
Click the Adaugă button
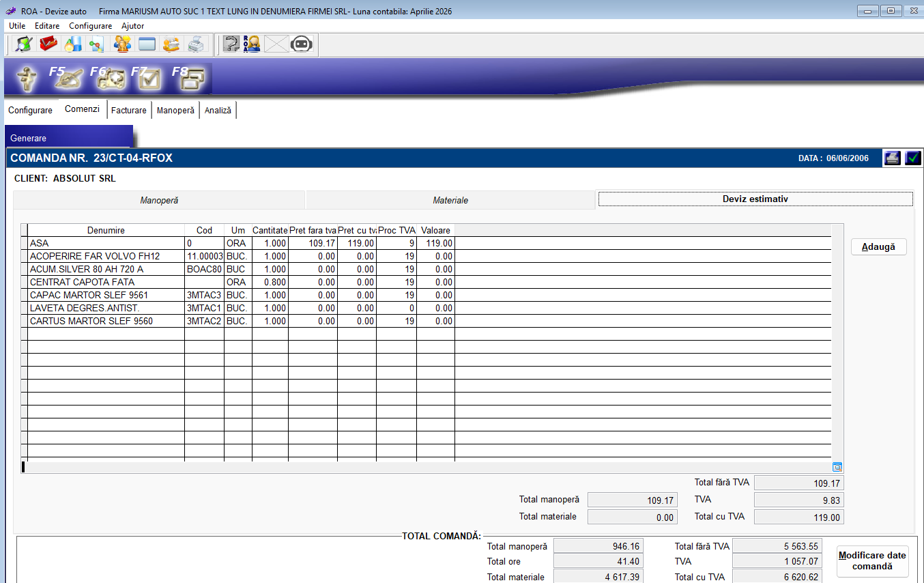(878, 247)
